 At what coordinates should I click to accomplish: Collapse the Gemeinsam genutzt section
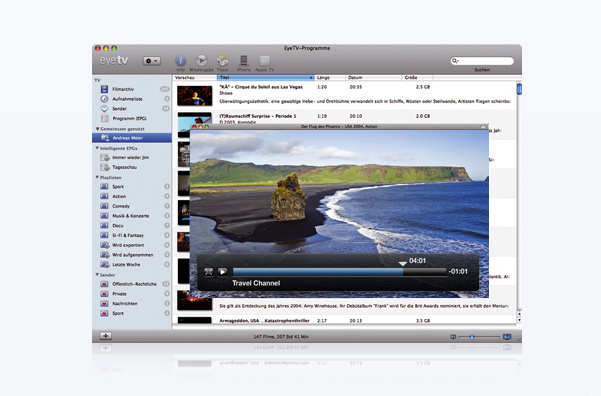tap(97, 129)
